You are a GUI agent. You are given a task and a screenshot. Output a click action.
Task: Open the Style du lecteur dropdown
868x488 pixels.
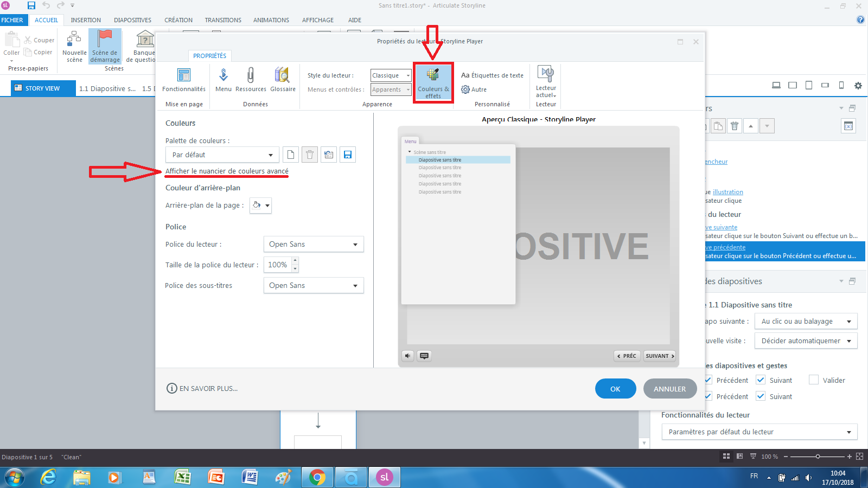391,75
